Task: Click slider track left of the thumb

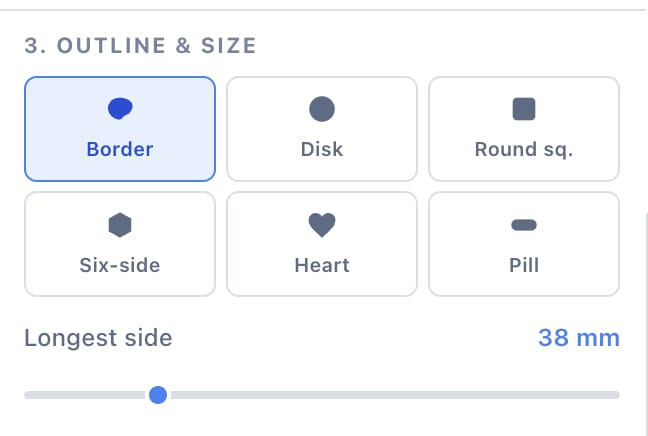Action: pos(86,395)
